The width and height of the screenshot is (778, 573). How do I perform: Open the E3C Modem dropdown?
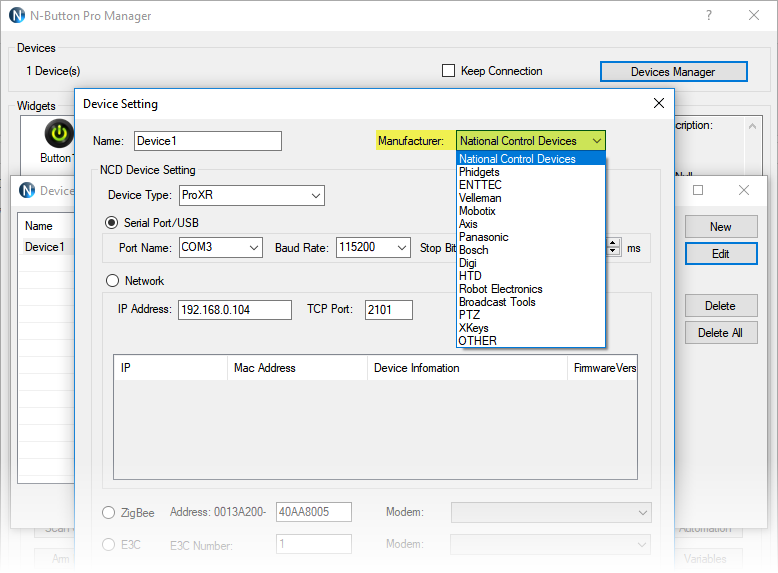coord(551,545)
